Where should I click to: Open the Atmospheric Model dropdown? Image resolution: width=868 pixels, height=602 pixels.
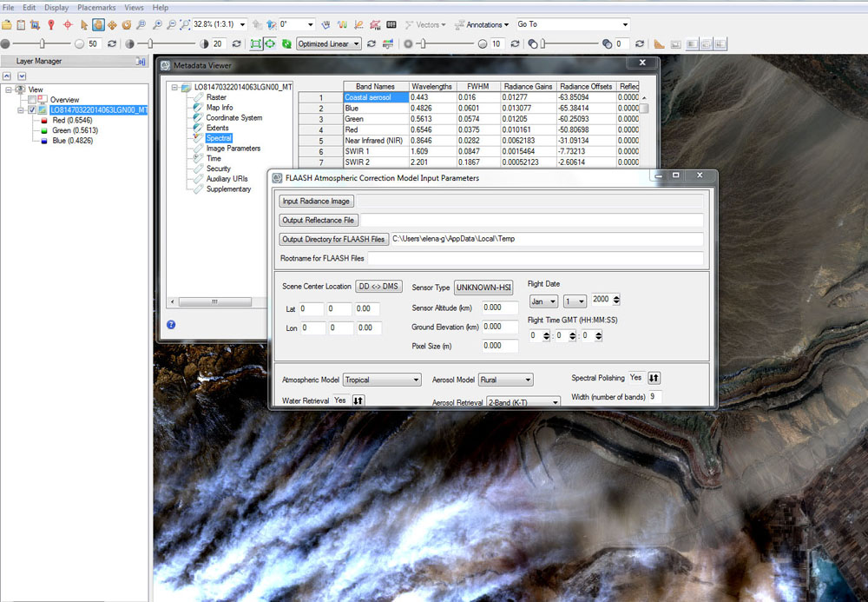[381, 380]
